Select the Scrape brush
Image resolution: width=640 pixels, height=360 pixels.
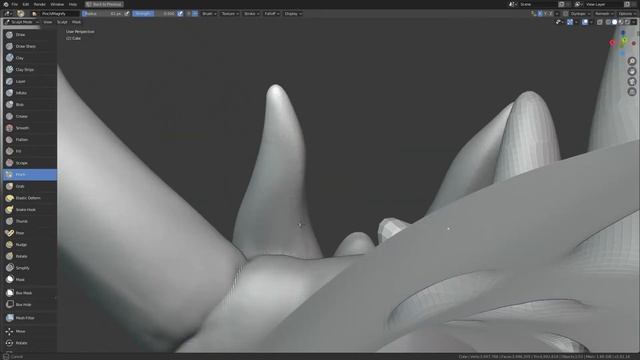click(29, 163)
